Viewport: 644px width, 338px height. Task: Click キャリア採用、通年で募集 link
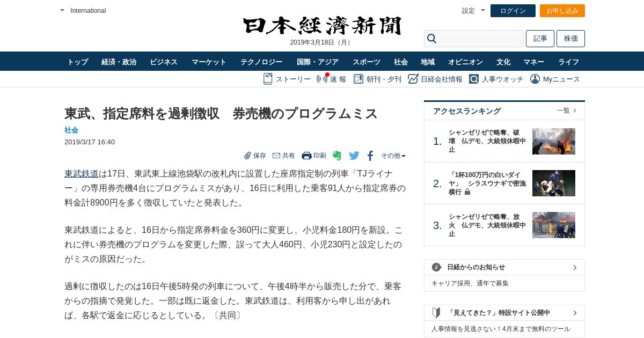point(470,283)
